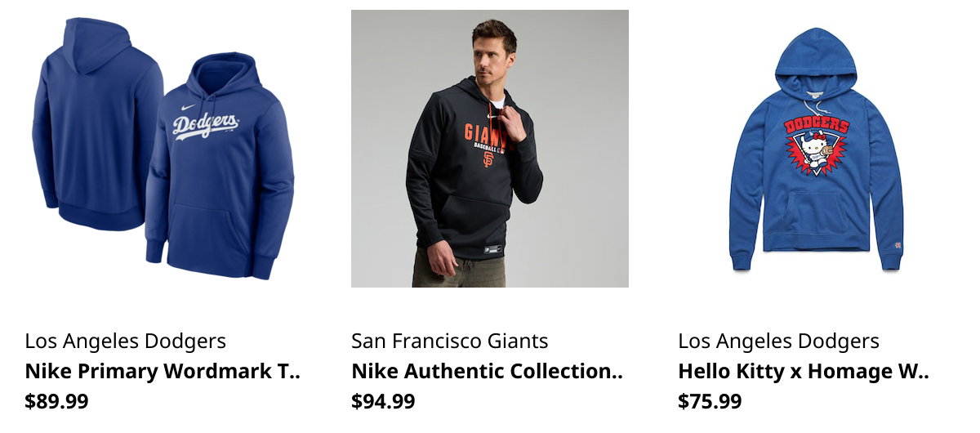Select Los Angeles Dodgers label under Nike hoodie
The image size is (980, 433).
coord(126,341)
